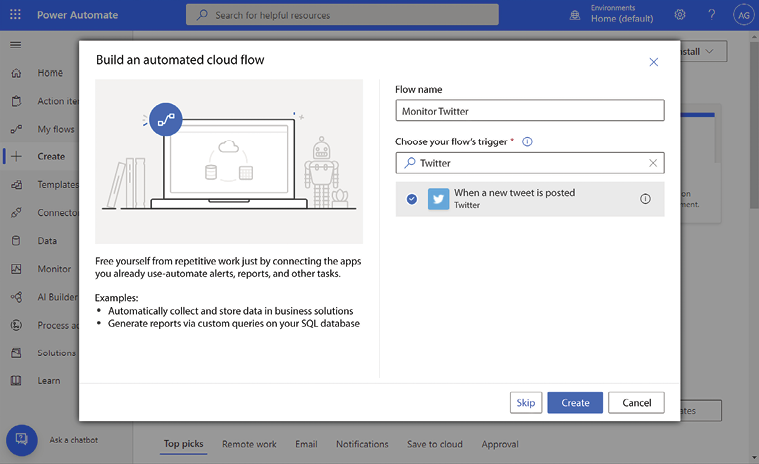Open the Help question mark icon
The height and width of the screenshot is (464, 759).
point(712,15)
